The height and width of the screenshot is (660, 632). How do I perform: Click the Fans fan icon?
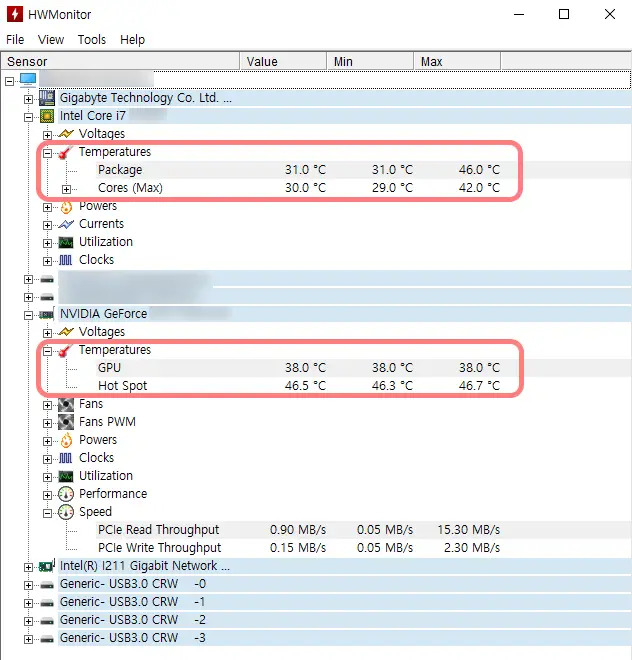(x=66, y=404)
